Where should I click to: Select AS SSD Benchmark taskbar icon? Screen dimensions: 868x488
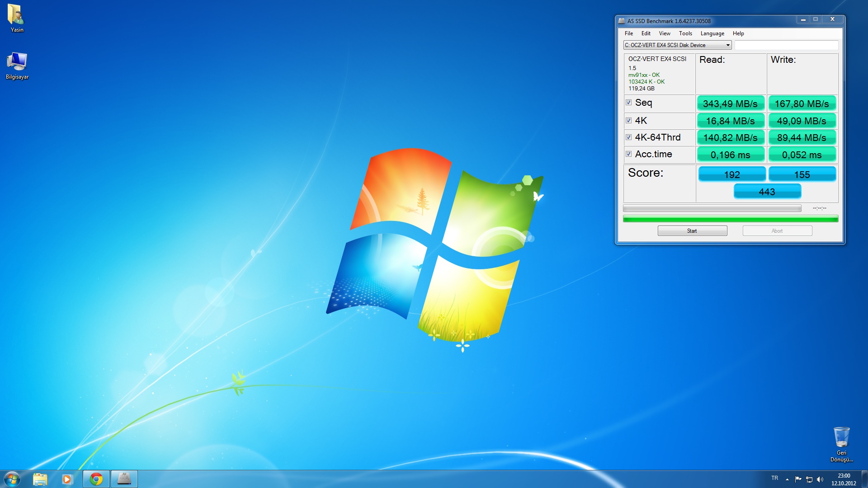124,479
